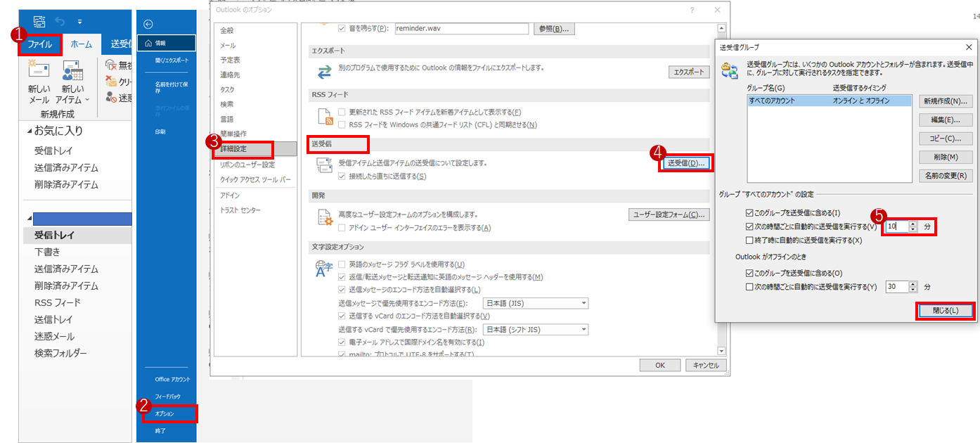This screenshot has height=443, width=980.
Task: Select 全般 category in Outlook options
Action: (x=226, y=30)
